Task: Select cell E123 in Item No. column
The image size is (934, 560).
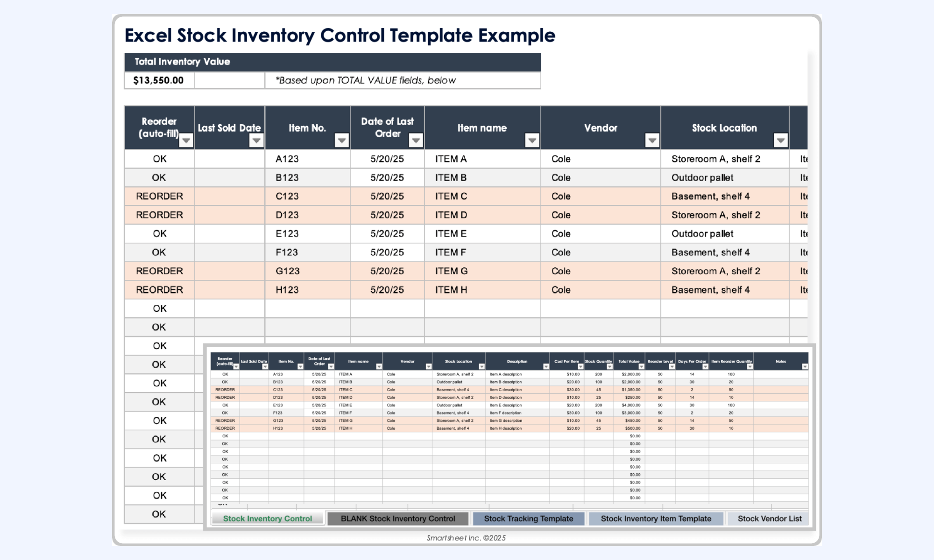Action: pos(307,233)
